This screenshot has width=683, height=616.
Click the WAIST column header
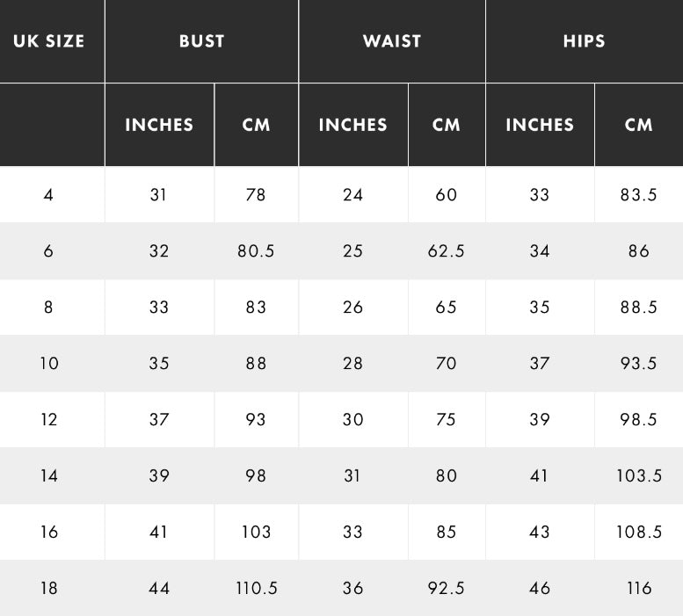coord(392,41)
